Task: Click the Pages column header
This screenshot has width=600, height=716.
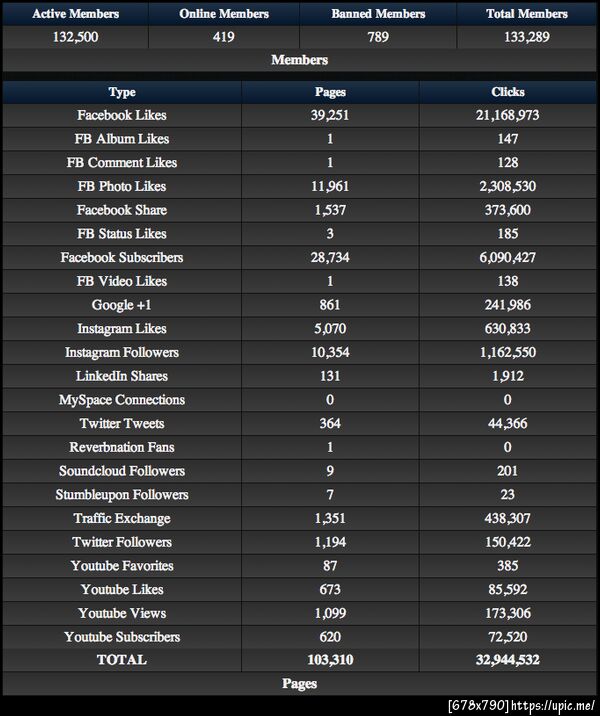Action: [330, 92]
